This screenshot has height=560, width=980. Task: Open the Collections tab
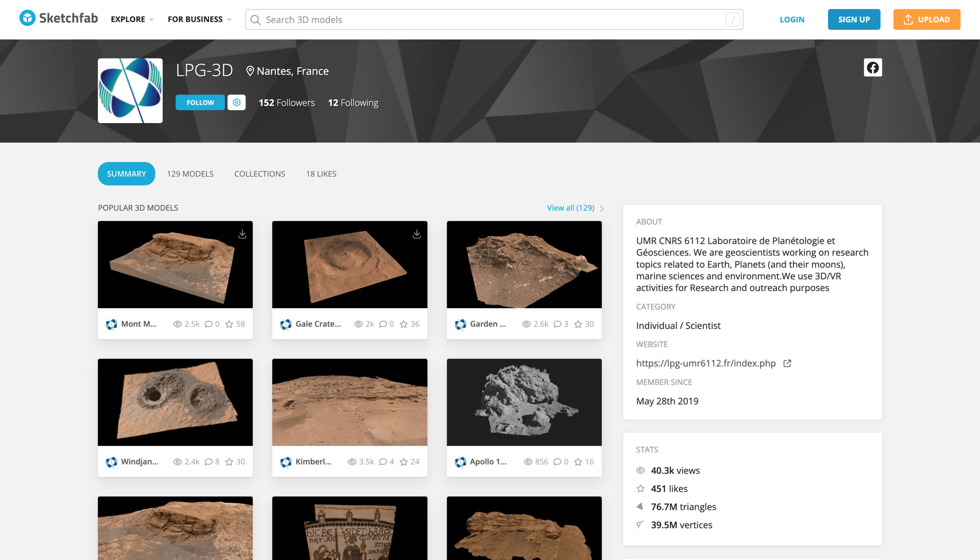(260, 174)
